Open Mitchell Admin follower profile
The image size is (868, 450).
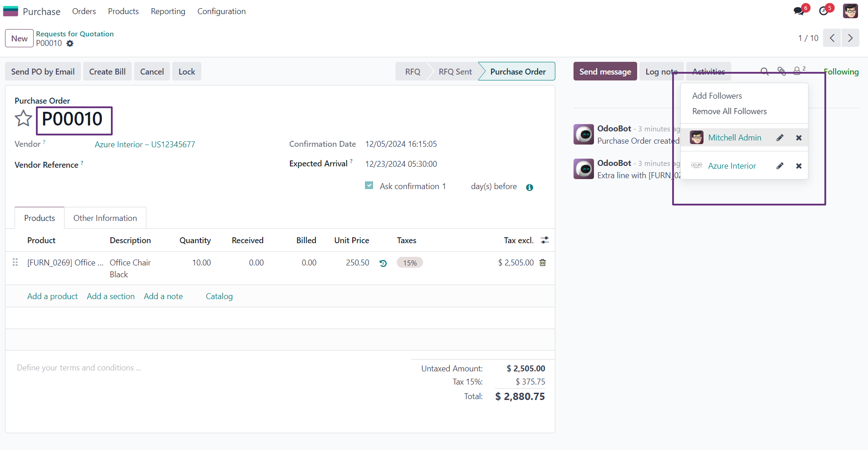[x=734, y=138]
